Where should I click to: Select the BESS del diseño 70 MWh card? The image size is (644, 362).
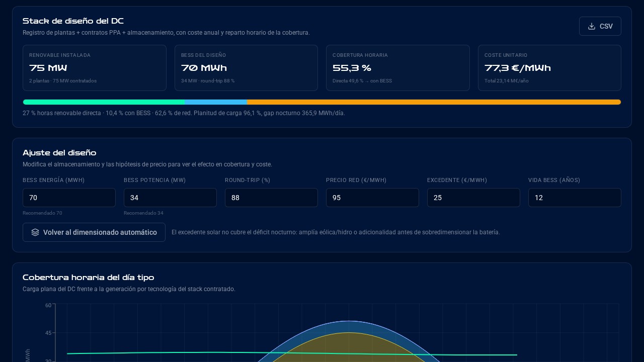point(246,68)
